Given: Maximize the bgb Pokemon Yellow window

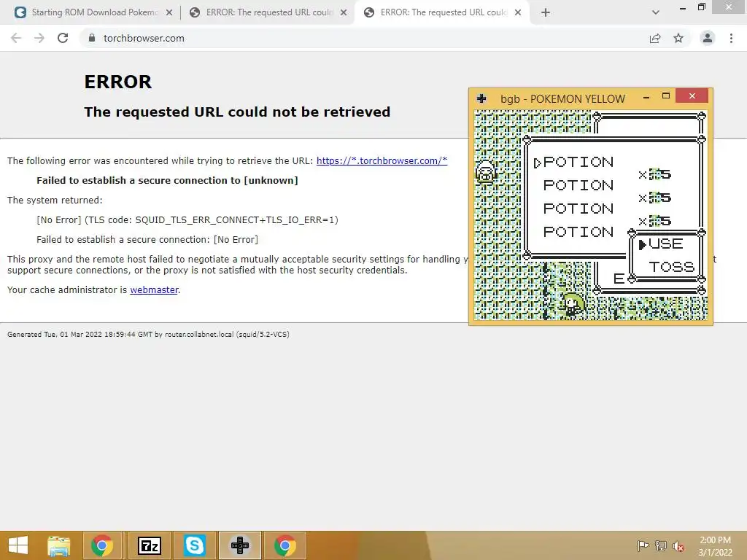Looking at the screenshot, I should 666,96.
